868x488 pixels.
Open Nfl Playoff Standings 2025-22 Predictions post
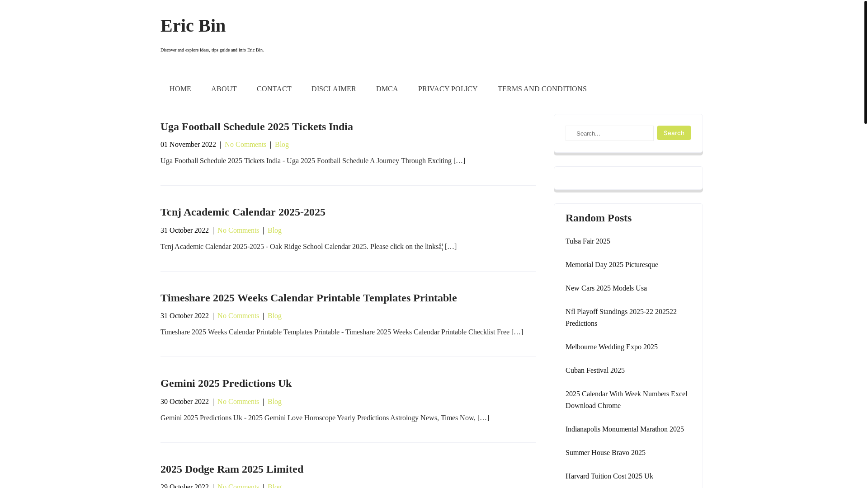click(x=621, y=318)
